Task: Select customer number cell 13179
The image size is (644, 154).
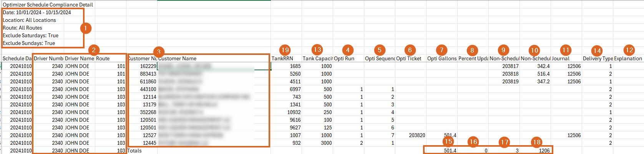Action: click(x=142, y=104)
